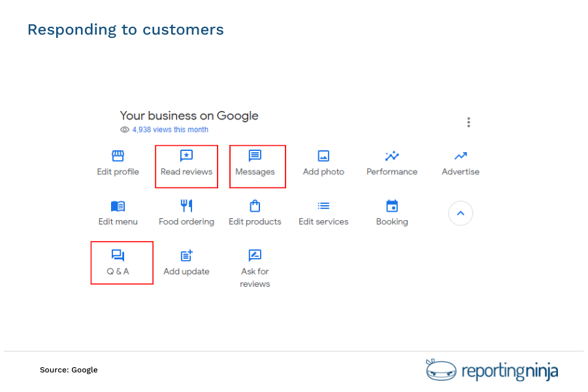Click the Add photo label
The height and width of the screenshot is (392, 588).
(x=323, y=172)
